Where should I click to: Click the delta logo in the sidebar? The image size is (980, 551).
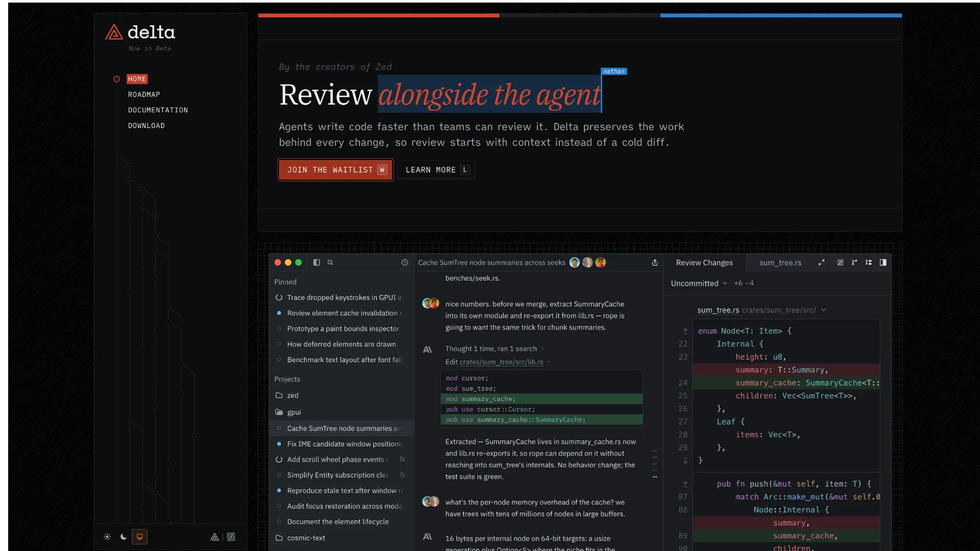point(140,33)
